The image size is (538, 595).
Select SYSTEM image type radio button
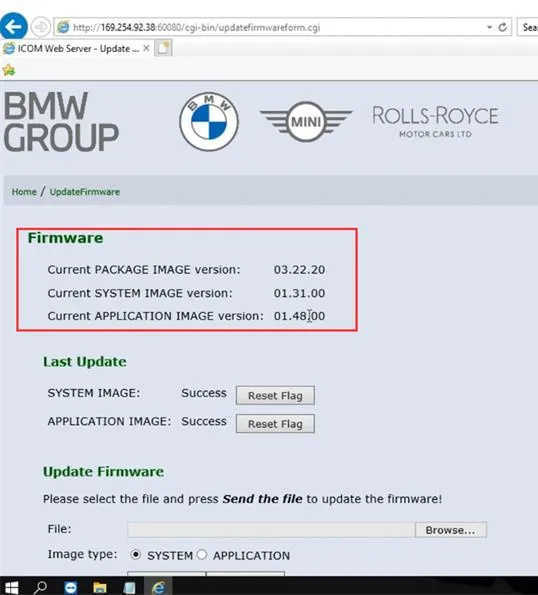pyautogui.click(x=135, y=555)
